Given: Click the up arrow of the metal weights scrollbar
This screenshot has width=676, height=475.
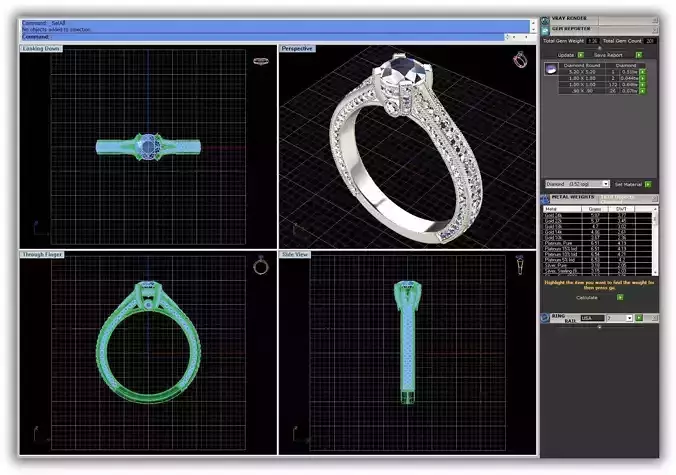Looking at the screenshot, I should pyautogui.click(x=655, y=209).
